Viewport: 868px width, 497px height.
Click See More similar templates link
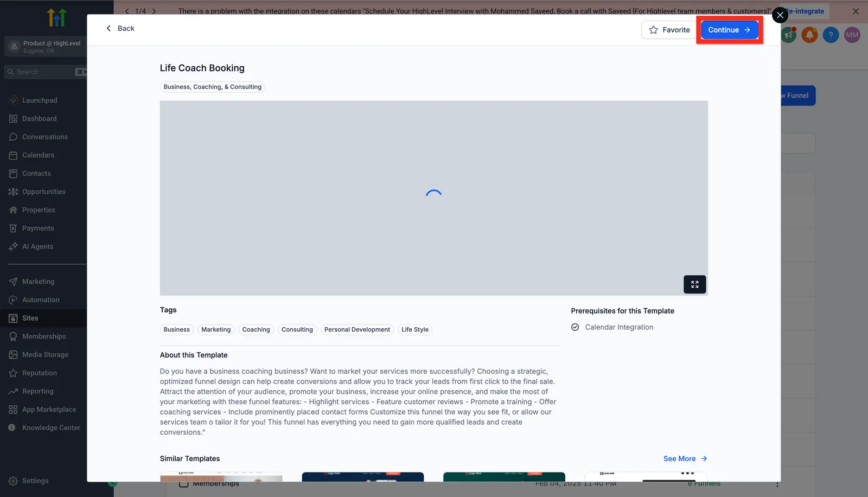pyautogui.click(x=685, y=458)
